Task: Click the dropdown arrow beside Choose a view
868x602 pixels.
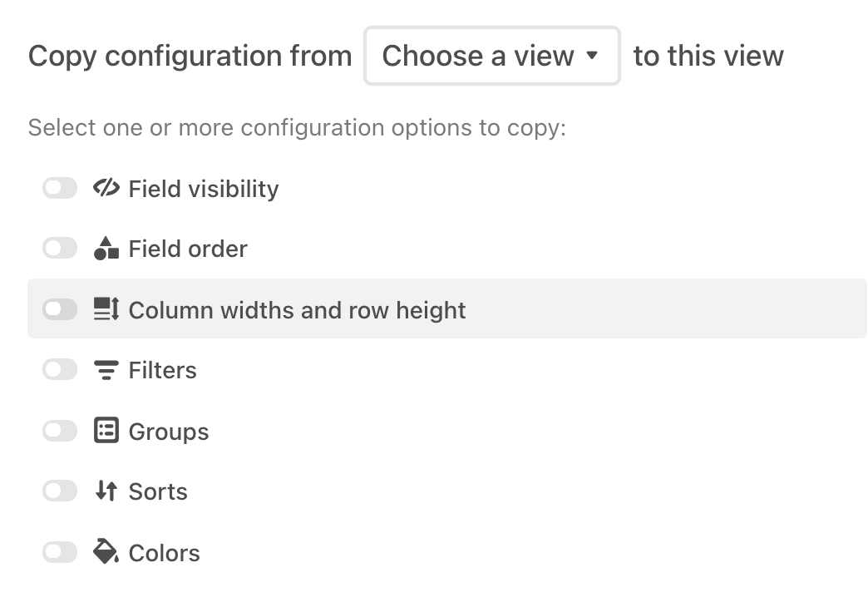Action: (x=592, y=56)
